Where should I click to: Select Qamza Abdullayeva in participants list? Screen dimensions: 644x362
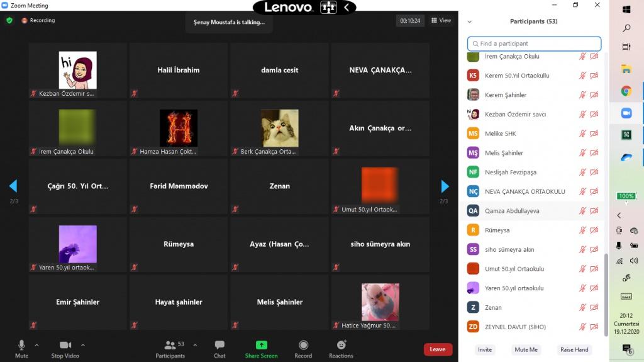pyautogui.click(x=512, y=211)
